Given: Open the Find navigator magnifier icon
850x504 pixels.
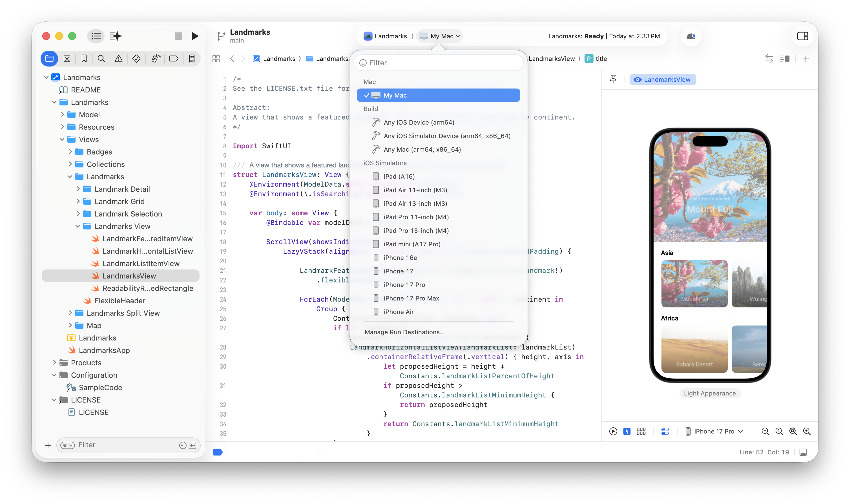Looking at the screenshot, I should click(101, 59).
